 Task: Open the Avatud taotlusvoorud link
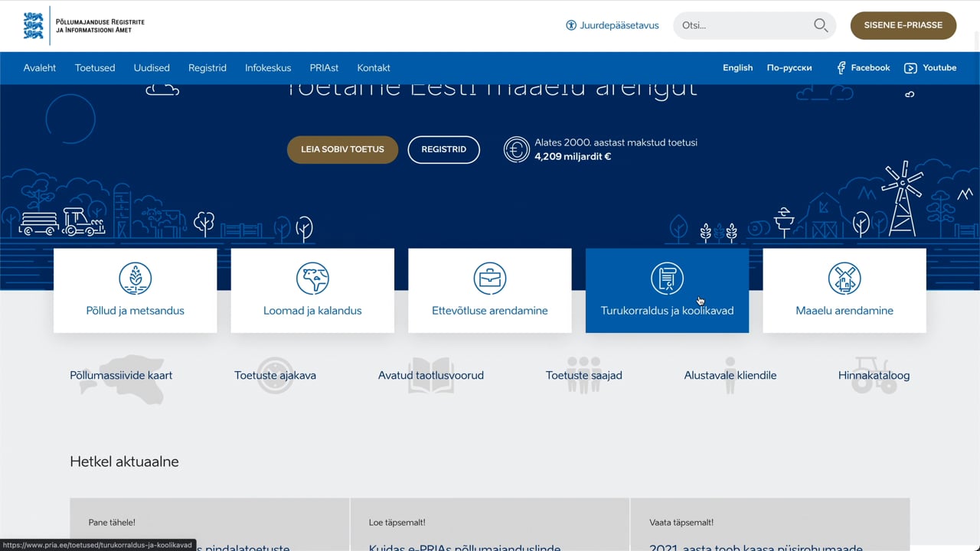point(431,376)
